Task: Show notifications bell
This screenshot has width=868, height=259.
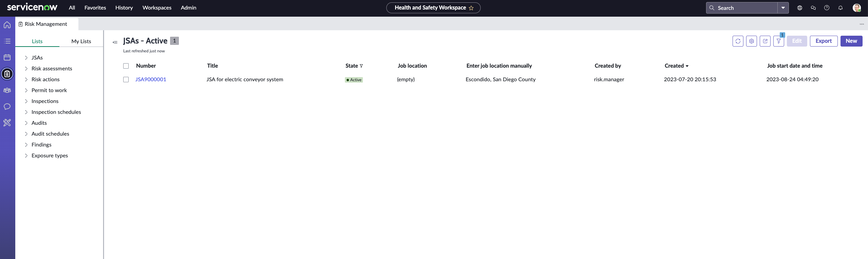Action: point(841,8)
